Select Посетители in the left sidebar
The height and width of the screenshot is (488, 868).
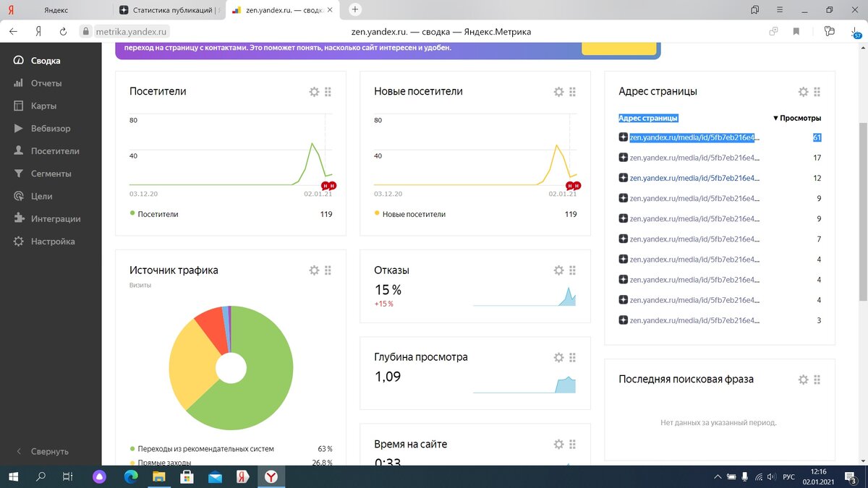(x=45, y=151)
